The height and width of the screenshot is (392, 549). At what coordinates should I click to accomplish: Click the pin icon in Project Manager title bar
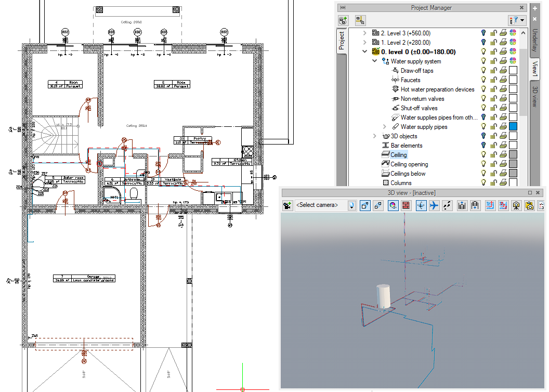coord(343,7)
